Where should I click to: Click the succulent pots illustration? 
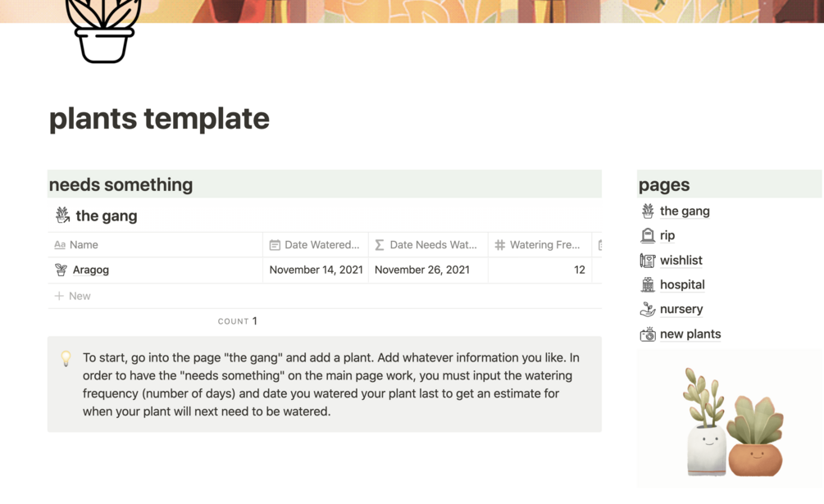pos(731,423)
